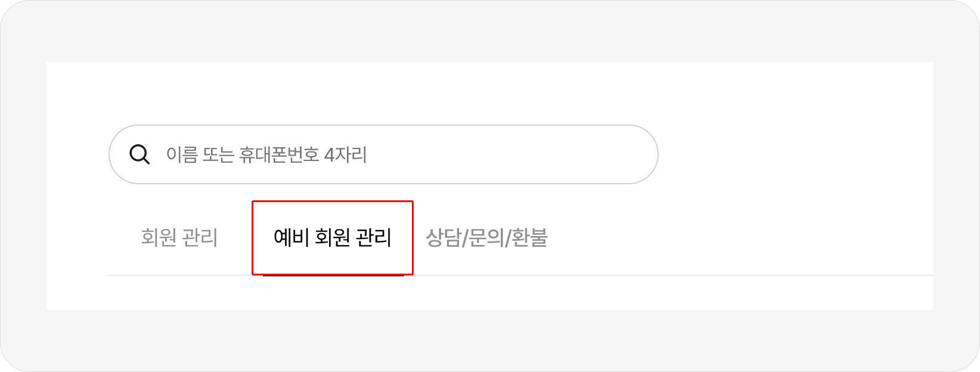Click the highlighted 예비 회원 관리 tab

(332, 238)
